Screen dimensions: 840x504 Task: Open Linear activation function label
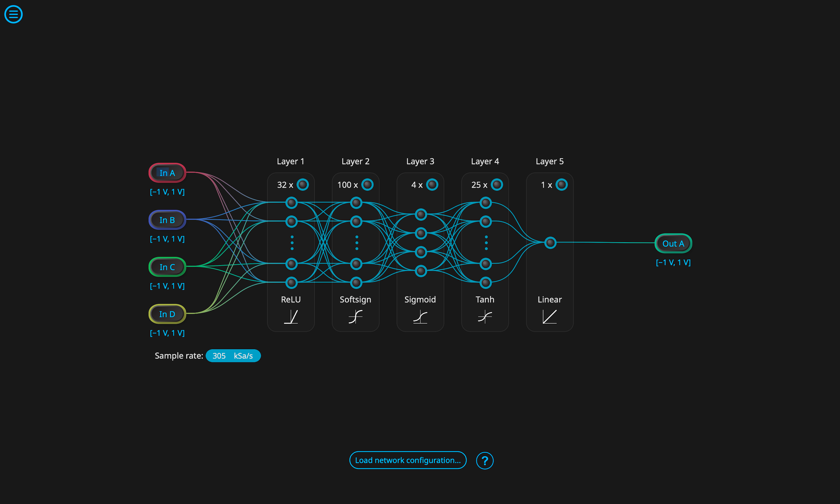pos(550,299)
